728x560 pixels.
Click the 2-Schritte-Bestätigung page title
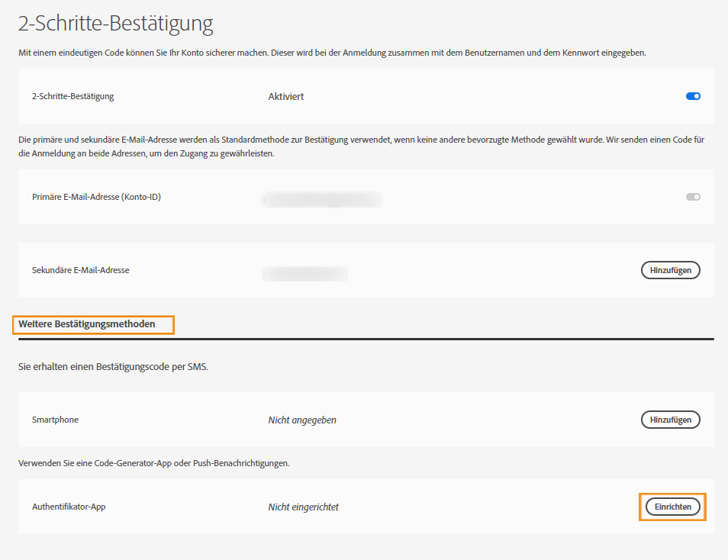tap(113, 24)
